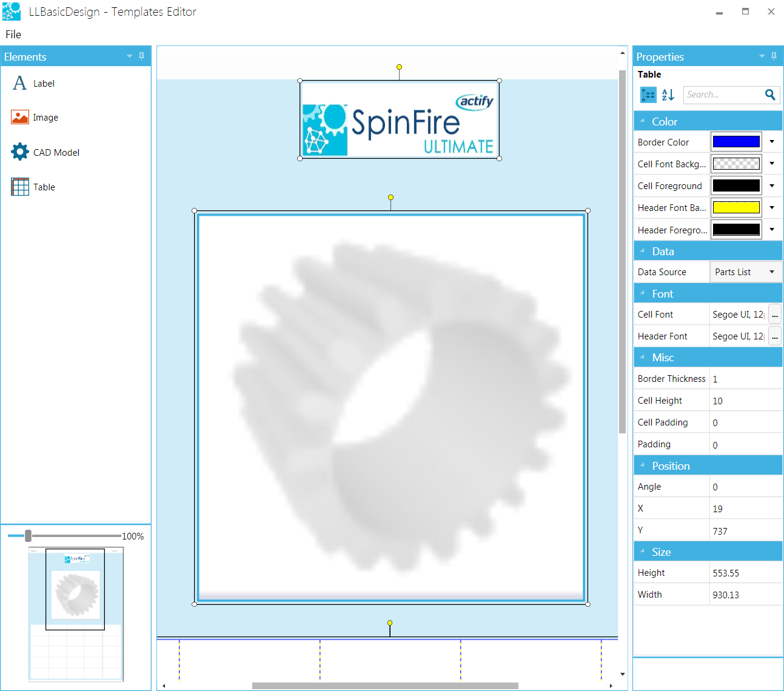
Task: Collapse the Position property section
Action: click(643, 466)
